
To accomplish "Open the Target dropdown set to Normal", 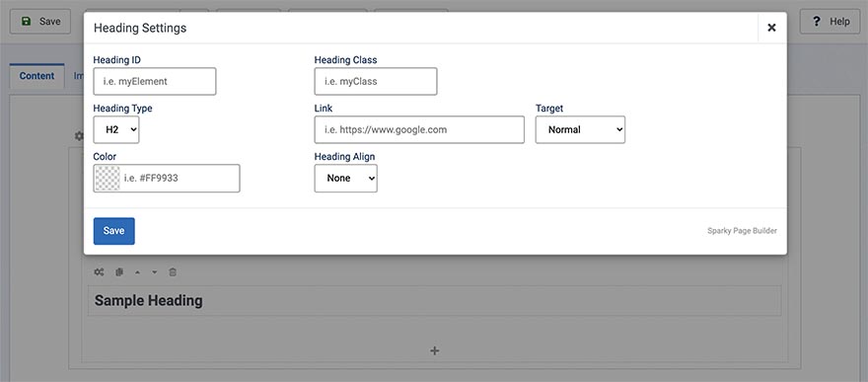I will (580, 129).
